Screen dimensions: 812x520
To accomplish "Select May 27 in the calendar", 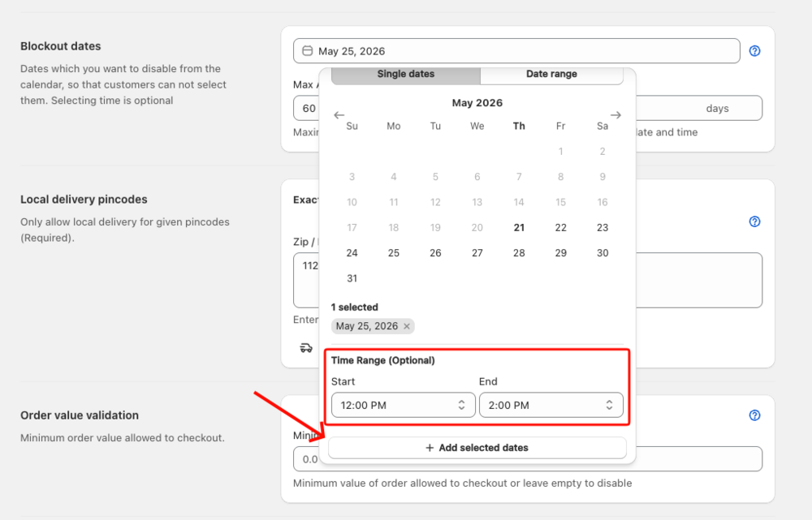I will pyautogui.click(x=477, y=253).
